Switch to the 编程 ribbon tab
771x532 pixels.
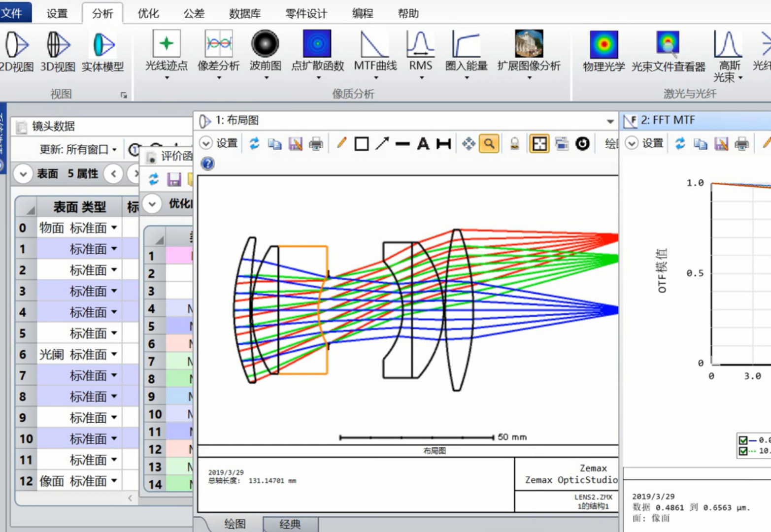coord(363,13)
